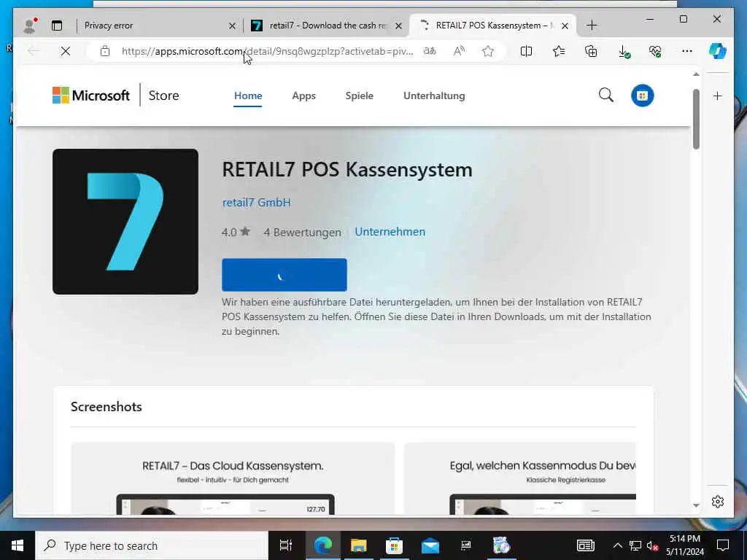Open the Store search
Screen dimensions: 747x560
(x=606, y=96)
